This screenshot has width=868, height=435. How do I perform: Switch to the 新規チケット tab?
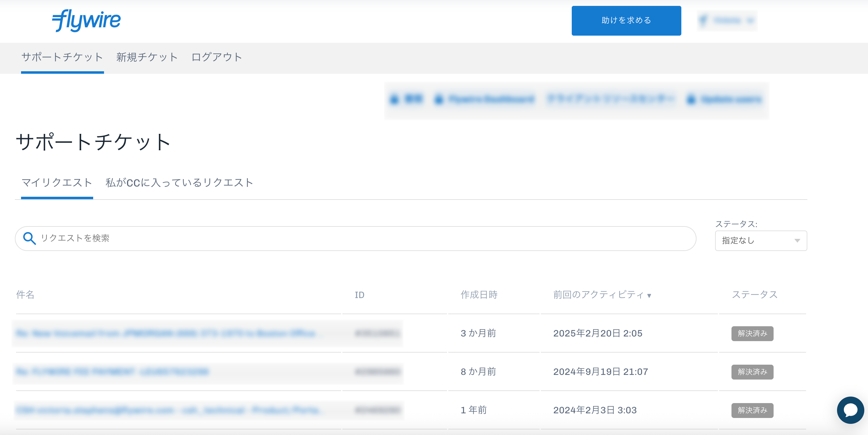[147, 57]
